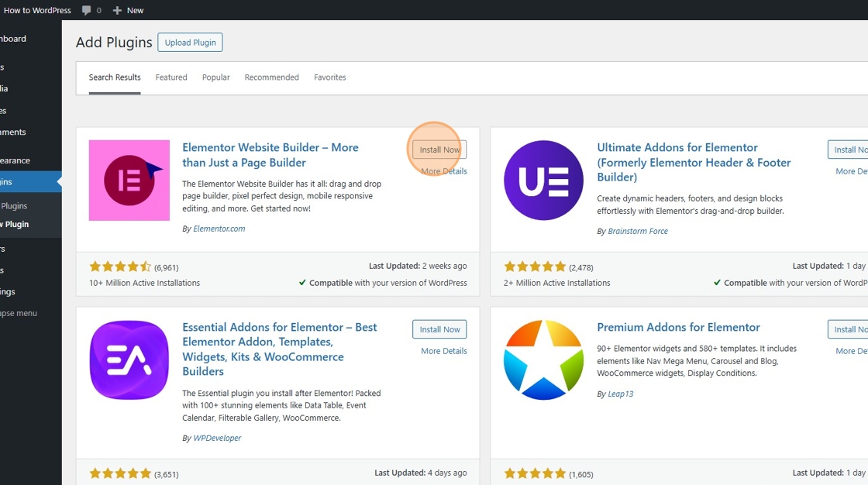
Task: Click '10+ Million Active Installations' text
Action: pos(144,283)
